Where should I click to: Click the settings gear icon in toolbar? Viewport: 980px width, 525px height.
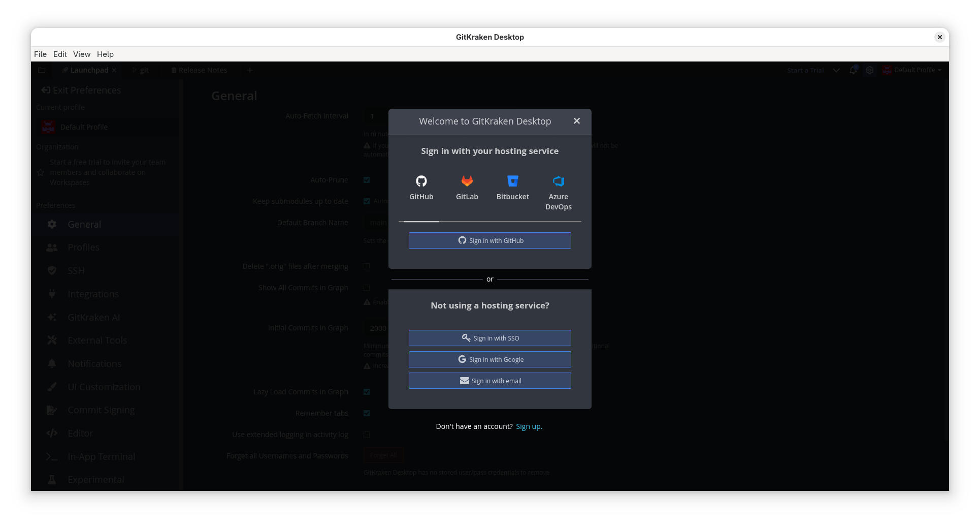[870, 70]
